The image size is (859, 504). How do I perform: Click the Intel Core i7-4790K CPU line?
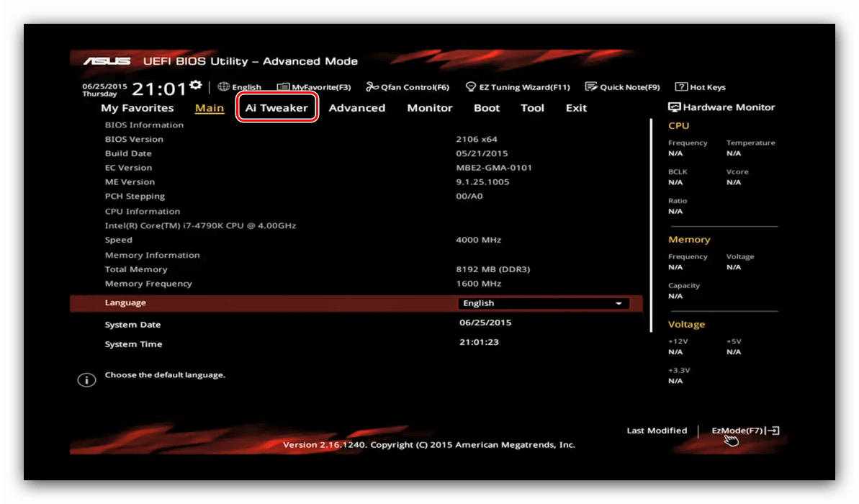[x=200, y=225]
